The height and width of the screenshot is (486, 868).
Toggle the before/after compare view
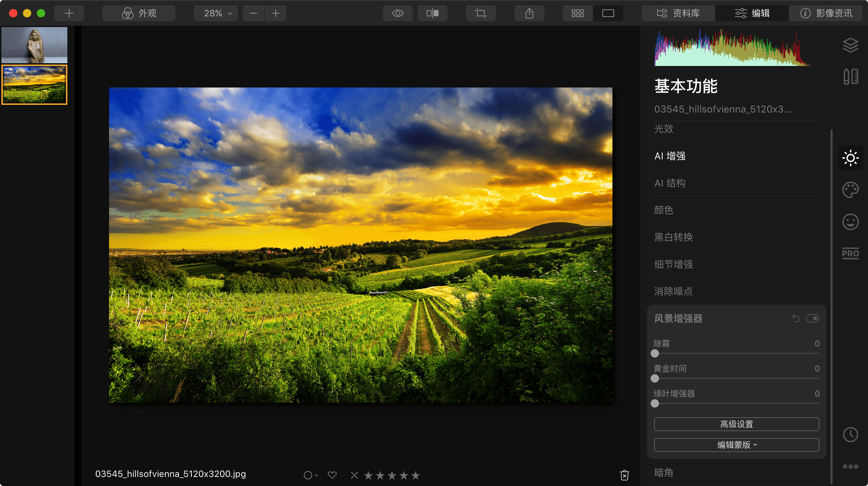point(433,13)
